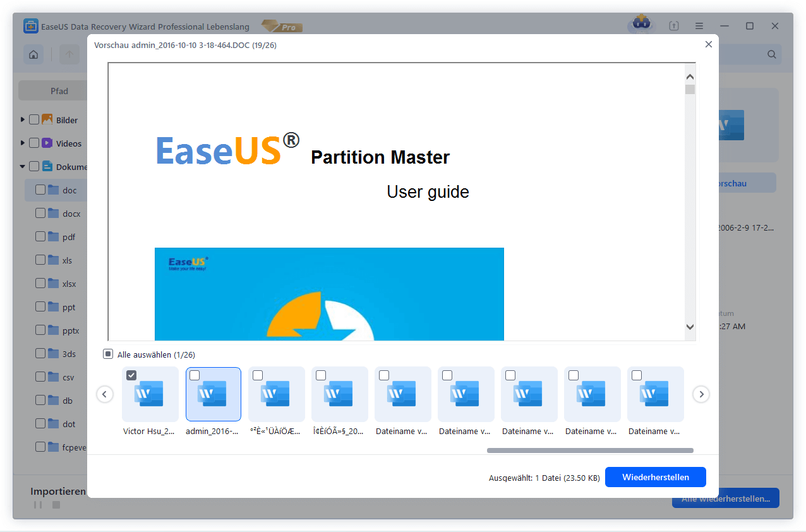
Task: Click the dot folder icon
Action: (x=54, y=423)
